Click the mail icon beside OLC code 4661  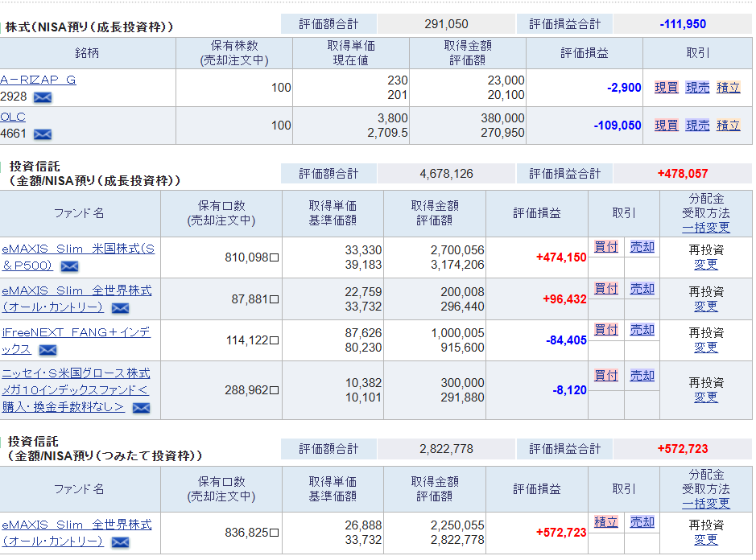43,134
